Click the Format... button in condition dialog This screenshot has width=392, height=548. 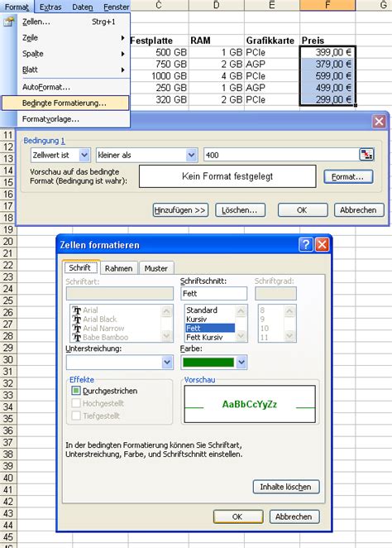click(347, 177)
